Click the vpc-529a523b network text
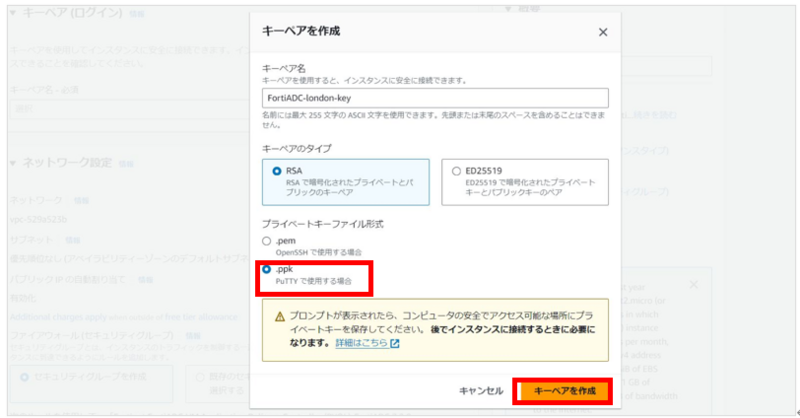Viewport: 800px width, 418px height. pos(38,219)
